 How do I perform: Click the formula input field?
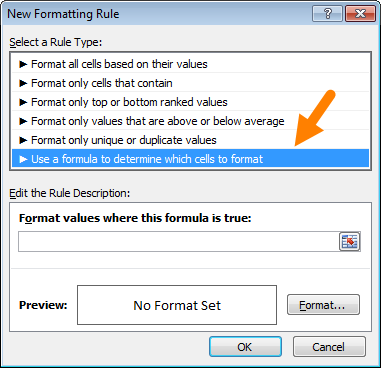point(179,241)
